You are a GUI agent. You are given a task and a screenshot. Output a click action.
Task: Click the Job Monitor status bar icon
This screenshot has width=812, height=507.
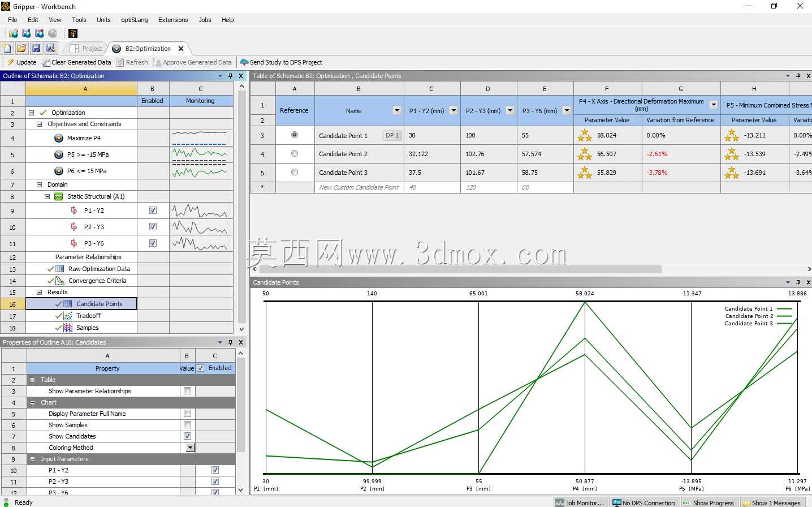coord(560,502)
